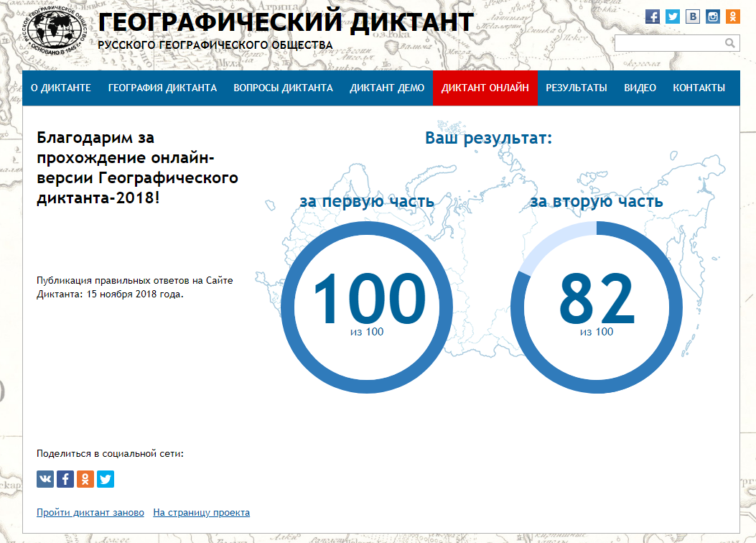This screenshot has height=543, width=756.
Task: Click the ГЕОГРАФИЧЕСКИЙ ДИКТАНТ site title
Action: pos(286,22)
